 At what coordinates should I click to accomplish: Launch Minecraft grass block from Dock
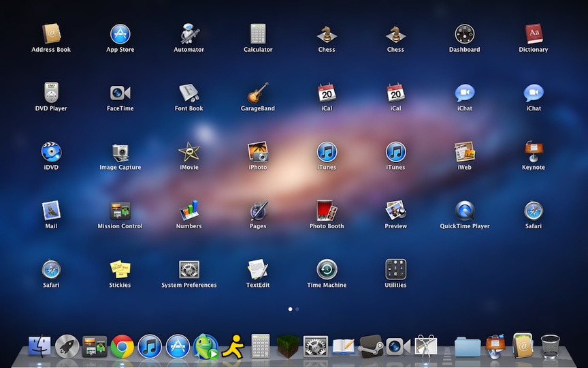288,346
